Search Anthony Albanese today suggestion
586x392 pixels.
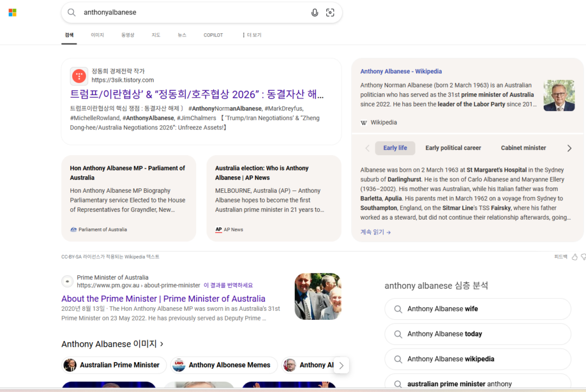coord(478,334)
